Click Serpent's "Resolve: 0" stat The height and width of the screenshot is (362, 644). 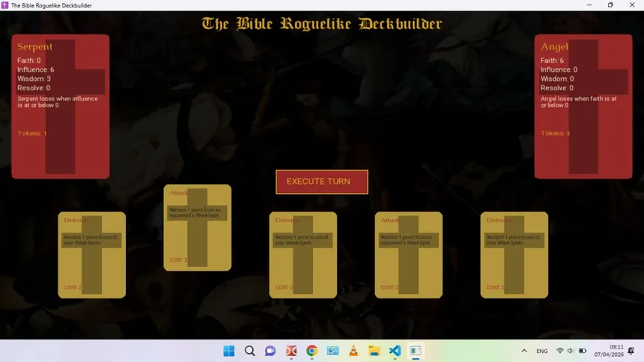pos(34,88)
